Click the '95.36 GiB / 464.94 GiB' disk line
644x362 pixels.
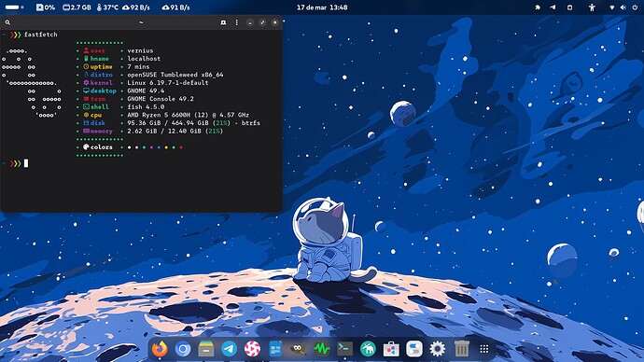[193, 123]
